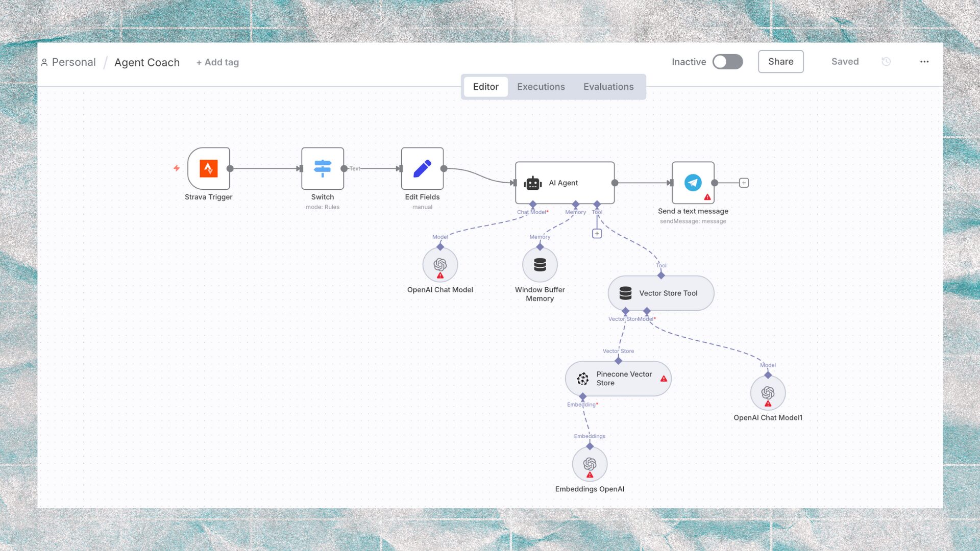Viewport: 980px width, 551px height.
Task: Select the Window Buffer Memory node icon
Action: 540,264
